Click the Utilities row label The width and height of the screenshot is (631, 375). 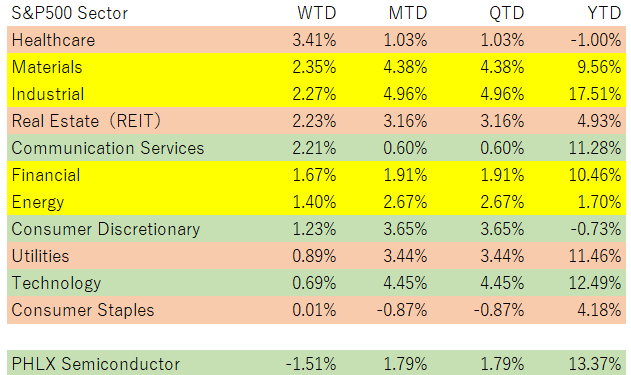click(x=41, y=256)
